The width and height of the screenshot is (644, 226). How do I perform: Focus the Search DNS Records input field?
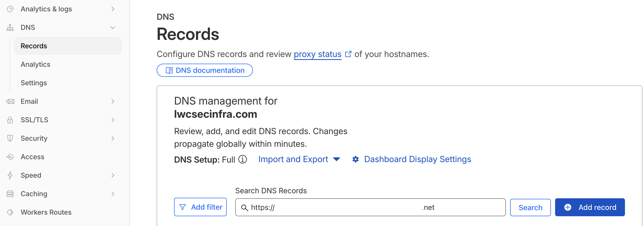click(370, 207)
